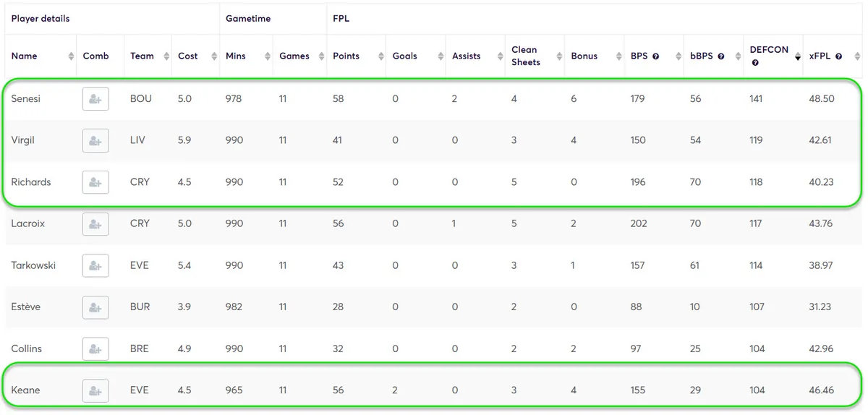
Task: Add Virgil to comparison
Action: pos(95,140)
